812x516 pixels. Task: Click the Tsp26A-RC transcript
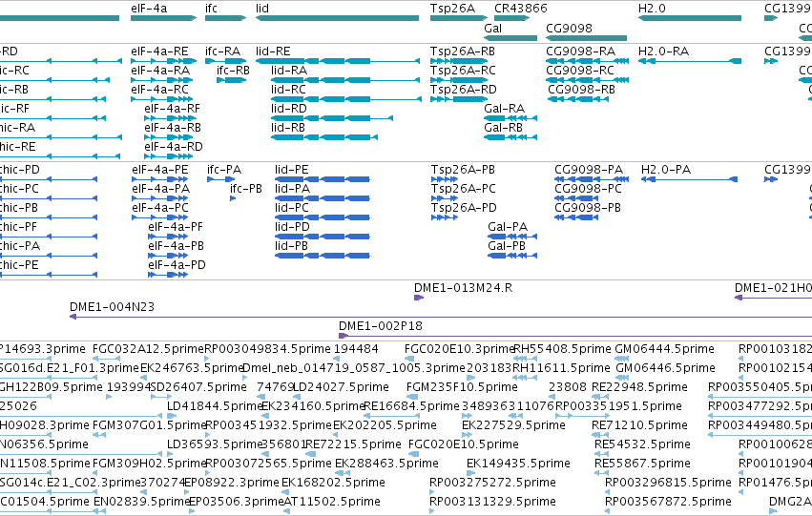(x=459, y=80)
